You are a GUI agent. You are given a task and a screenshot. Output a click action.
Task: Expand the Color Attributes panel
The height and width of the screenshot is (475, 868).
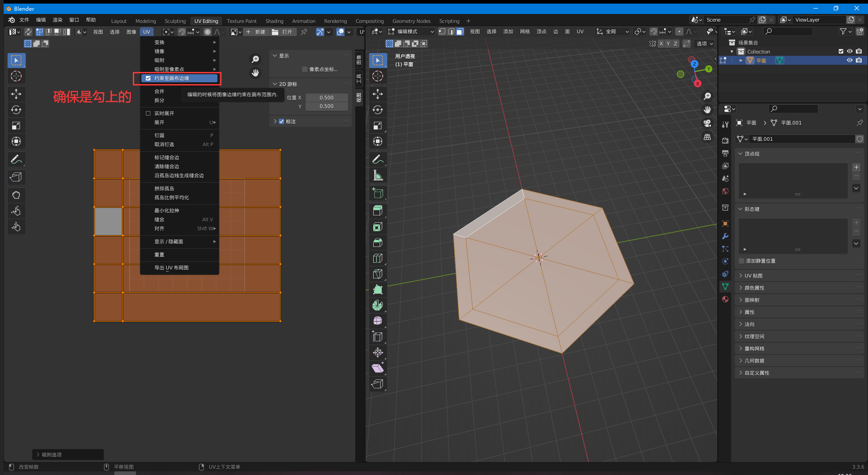tap(800, 288)
